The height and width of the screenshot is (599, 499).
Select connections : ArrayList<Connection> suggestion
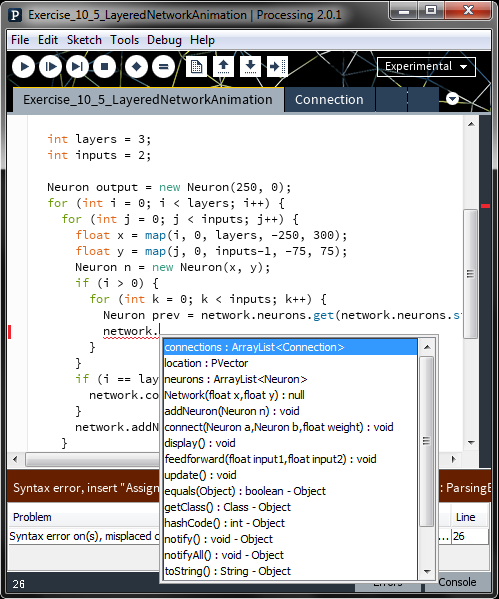[290, 347]
